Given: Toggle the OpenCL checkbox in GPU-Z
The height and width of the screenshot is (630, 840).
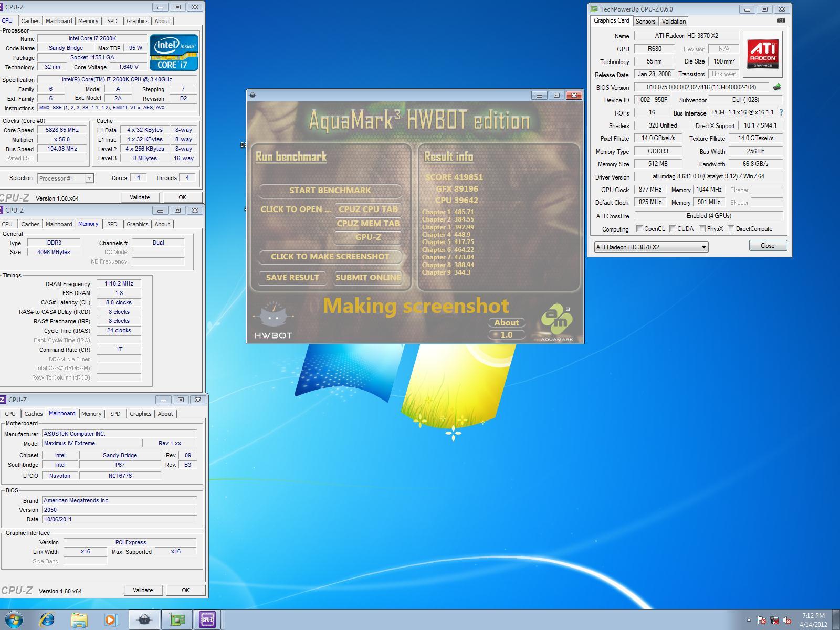Looking at the screenshot, I should coord(639,229).
